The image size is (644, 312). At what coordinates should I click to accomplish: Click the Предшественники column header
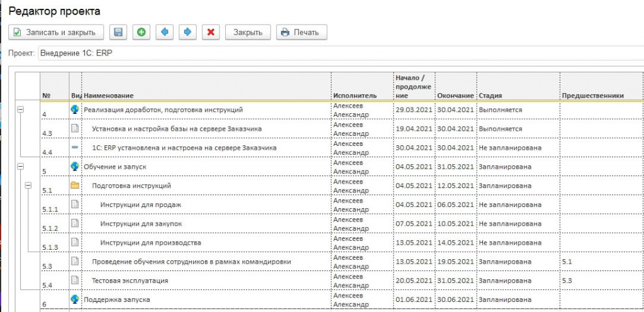[592, 95]
